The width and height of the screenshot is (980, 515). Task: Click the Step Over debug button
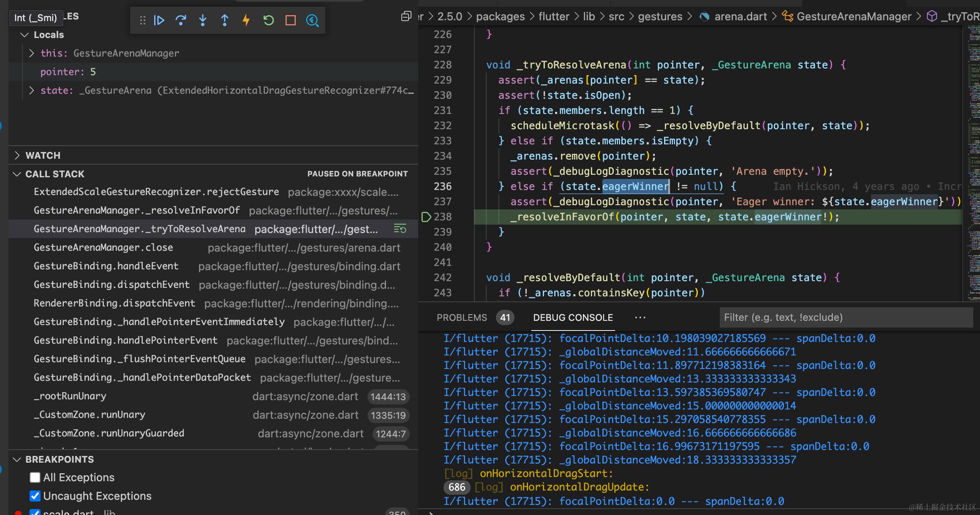181,20
